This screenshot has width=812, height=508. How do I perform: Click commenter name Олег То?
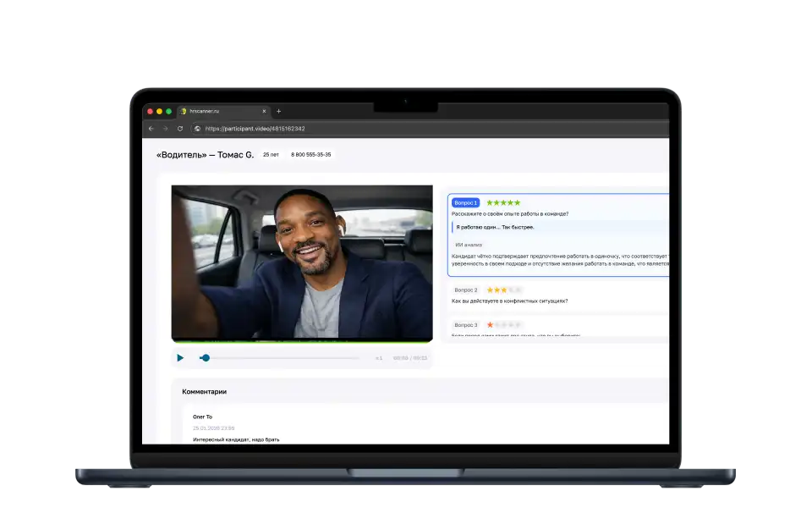tap(203, 417)
